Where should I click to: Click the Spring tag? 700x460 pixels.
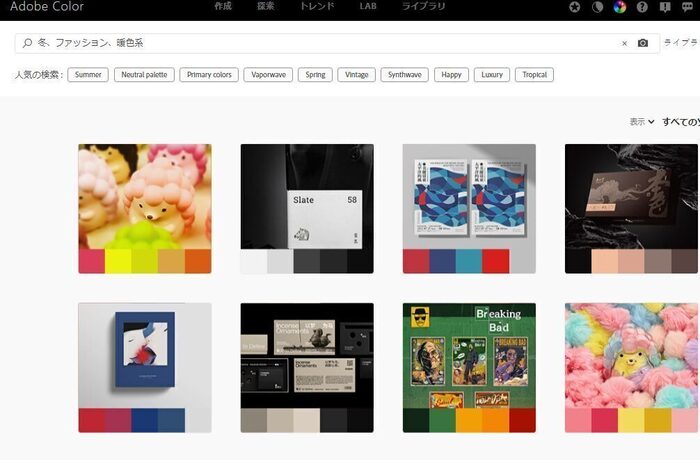pos(315,75)
